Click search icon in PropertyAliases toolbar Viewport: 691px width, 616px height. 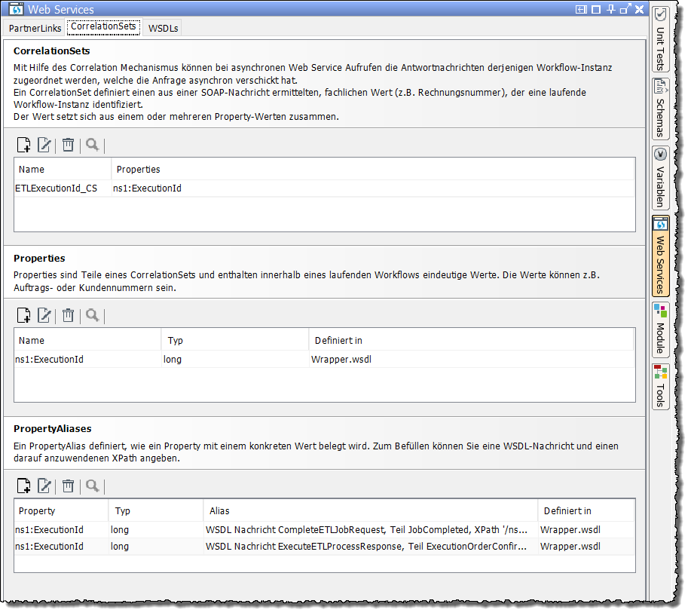92,486
